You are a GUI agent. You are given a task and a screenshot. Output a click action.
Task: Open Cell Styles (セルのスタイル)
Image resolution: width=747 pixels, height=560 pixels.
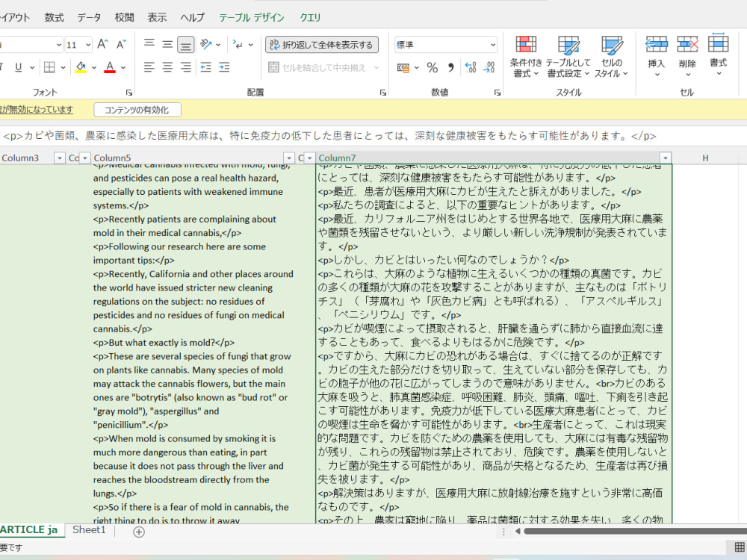(x=612, y=56)
